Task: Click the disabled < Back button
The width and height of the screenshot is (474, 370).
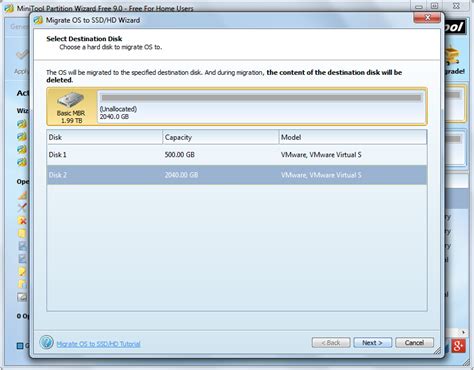Action: click(331, 343)
